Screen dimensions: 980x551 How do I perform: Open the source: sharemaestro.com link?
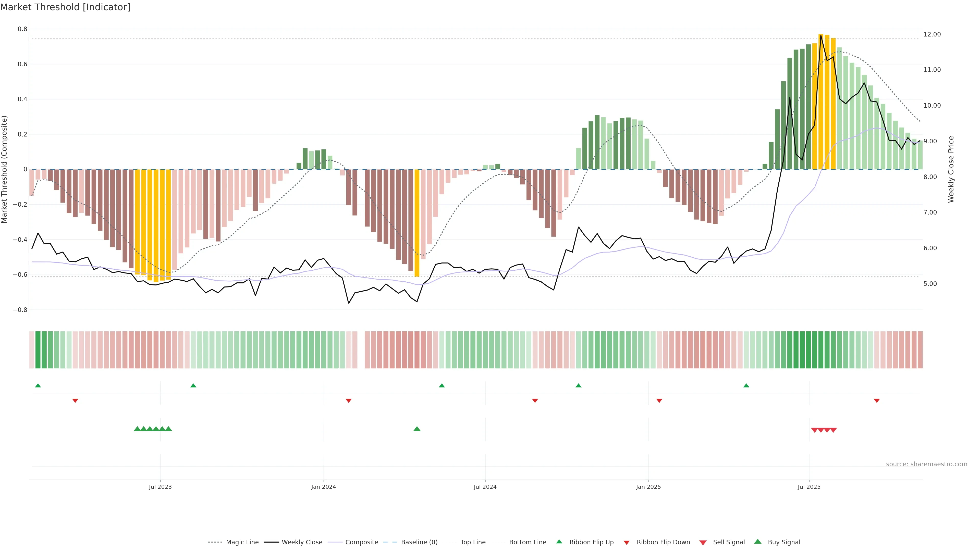click(926, 464)
